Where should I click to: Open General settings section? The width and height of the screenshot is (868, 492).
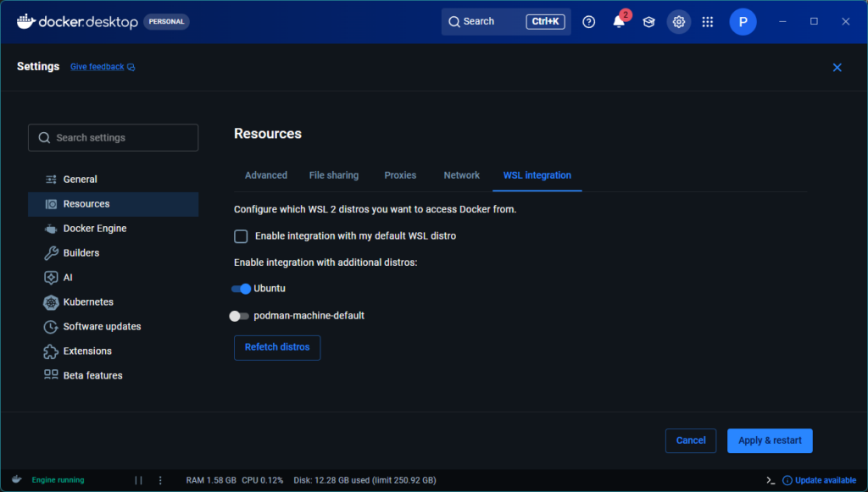[x=113, y=180]
